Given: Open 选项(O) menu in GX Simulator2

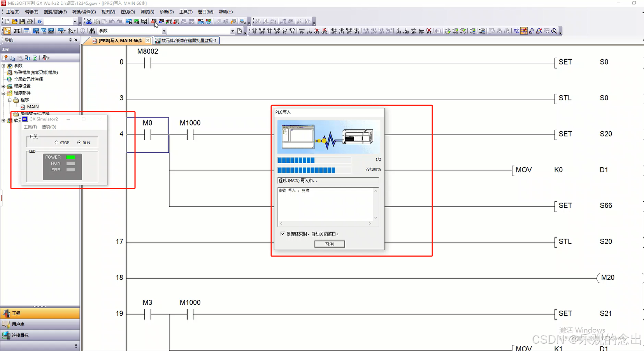Looking at the screenshot, I should click(x=49, y=127).
